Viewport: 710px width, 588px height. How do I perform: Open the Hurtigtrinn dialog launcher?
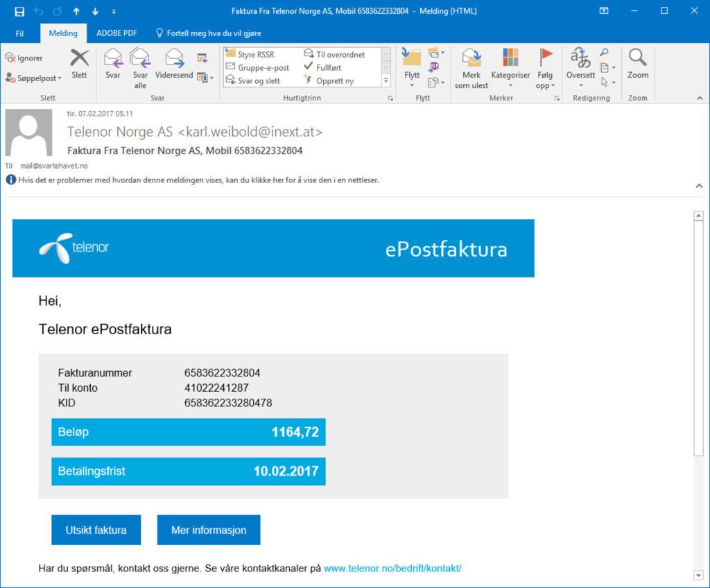(390, 98)
